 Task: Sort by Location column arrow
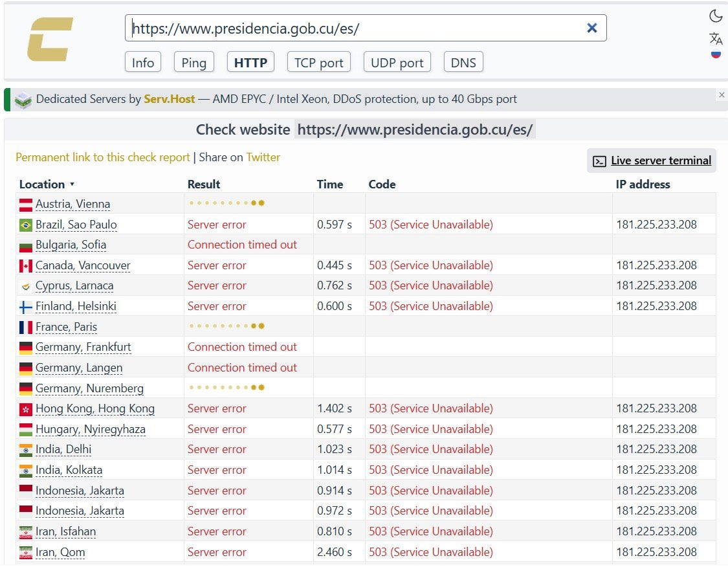click(x=72, y=184)
